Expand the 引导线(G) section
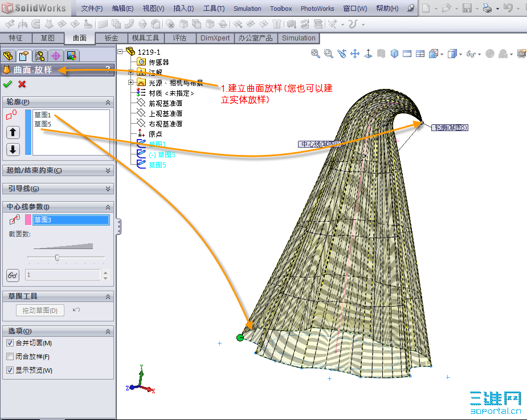The width and height of the screenshot is (527, 420). click(108, 189)
